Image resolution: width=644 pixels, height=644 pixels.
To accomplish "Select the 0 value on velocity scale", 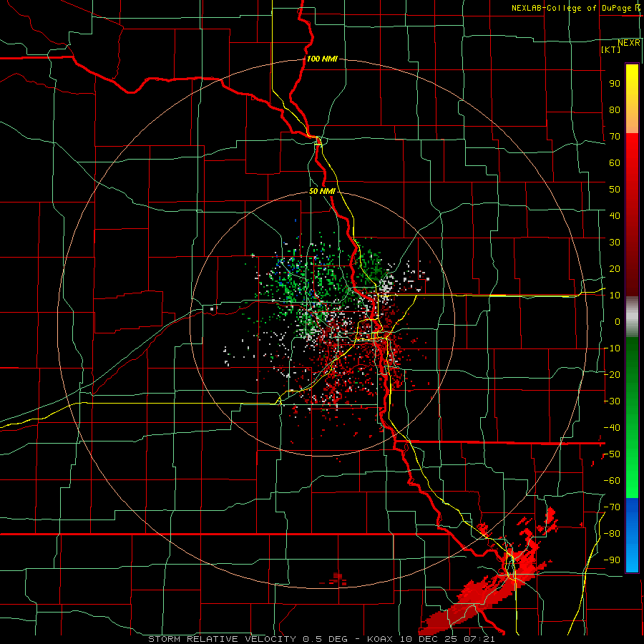I will point(618,321).
